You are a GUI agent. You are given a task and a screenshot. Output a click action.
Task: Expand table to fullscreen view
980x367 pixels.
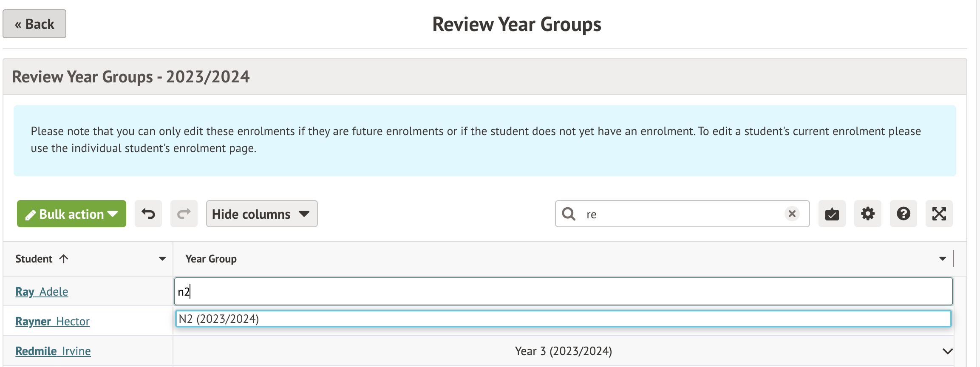tap(939, 214)
